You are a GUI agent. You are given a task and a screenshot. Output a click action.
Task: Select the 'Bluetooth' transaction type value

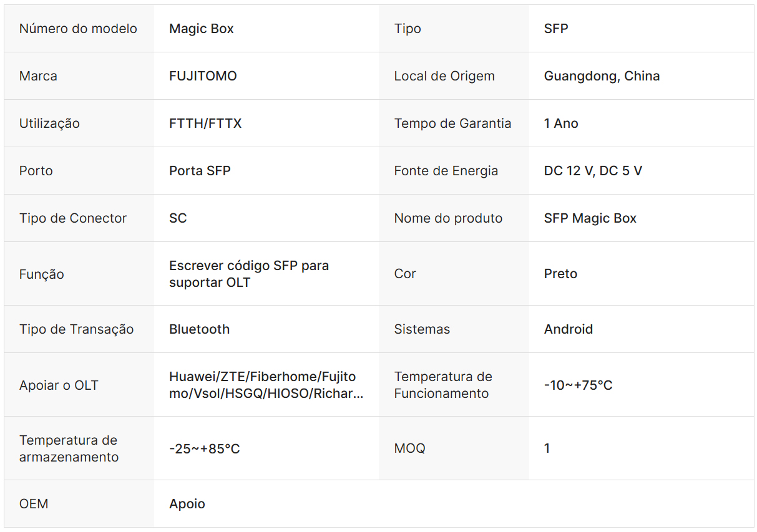199,329
